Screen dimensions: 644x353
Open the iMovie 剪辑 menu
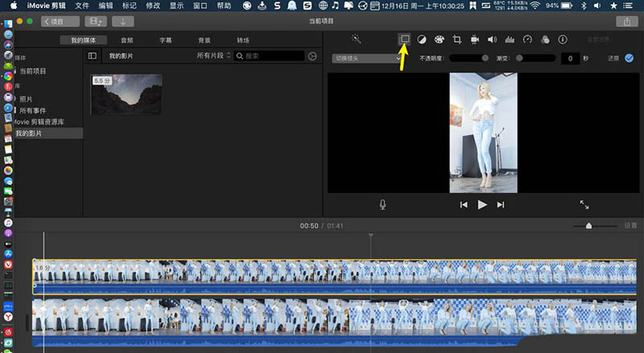click(46, 6)
